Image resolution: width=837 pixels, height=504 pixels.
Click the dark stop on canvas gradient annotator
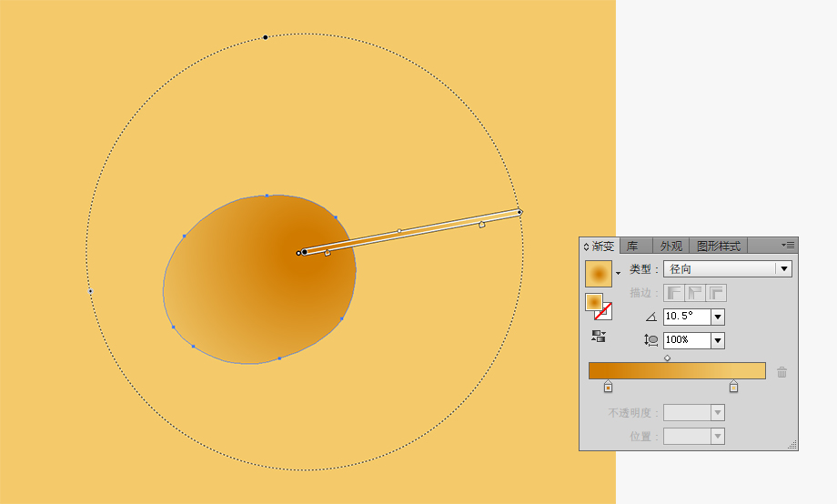click(x=328, y=253)
